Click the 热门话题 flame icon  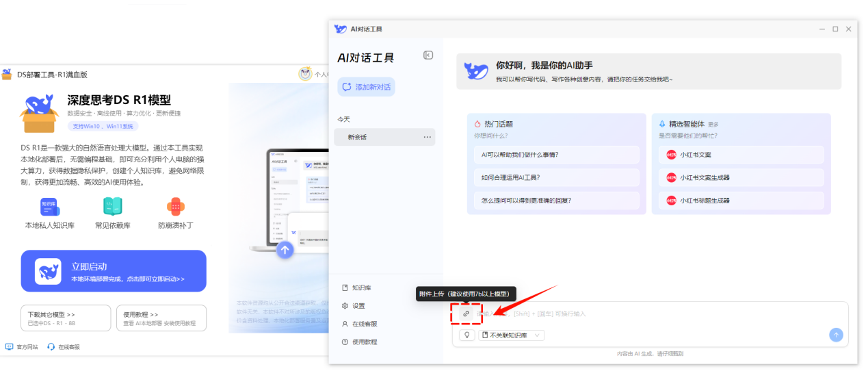pyautogui.click(x=477, y=124)
